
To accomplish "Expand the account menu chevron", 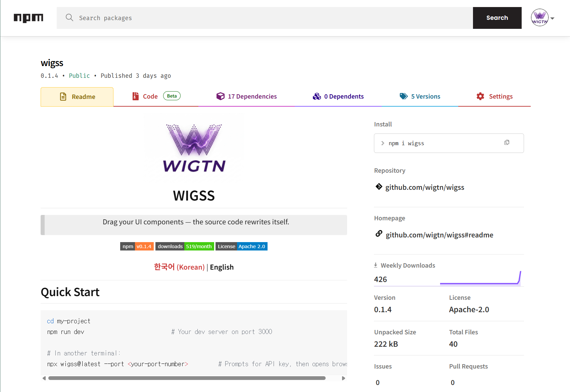I will (552, 18).
